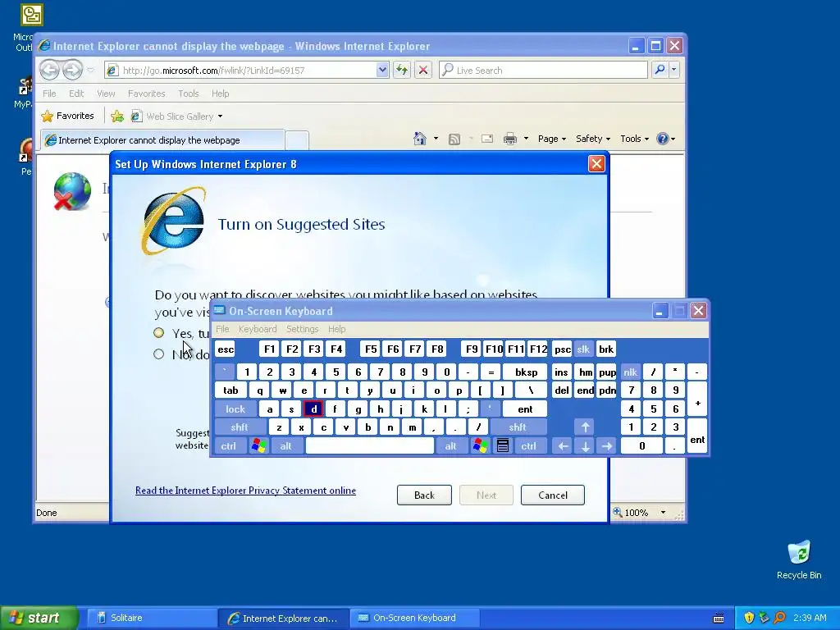Click the up arrow key on keyboard
Viewport: 840px width, 630px height.
point(585,427)
